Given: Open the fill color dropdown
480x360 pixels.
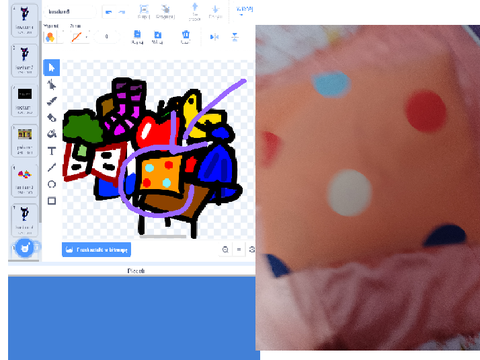Looking at the screenshot, I should [x=61, y=37].
